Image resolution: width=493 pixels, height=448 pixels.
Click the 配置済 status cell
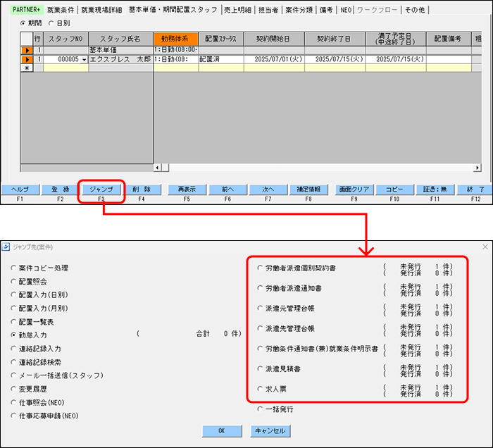pos(221,59)
